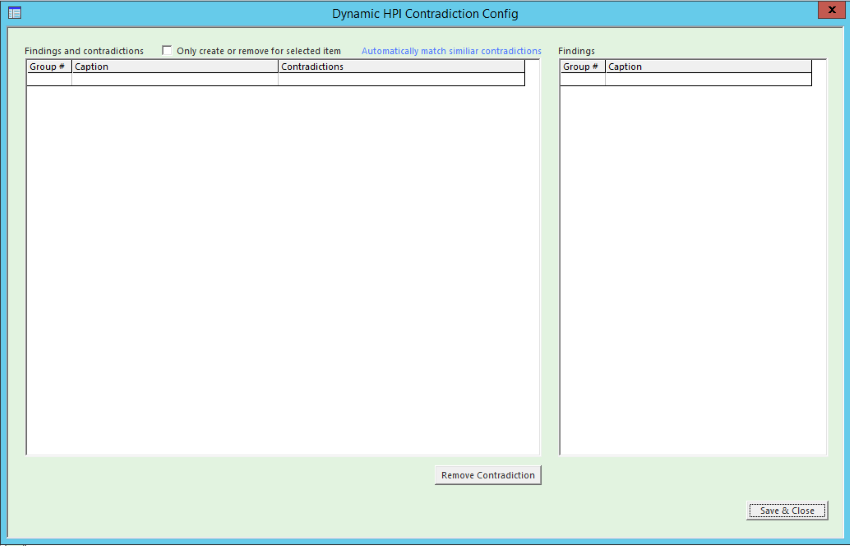Click empty Caption cell in right Findings table

click(709, 79)
